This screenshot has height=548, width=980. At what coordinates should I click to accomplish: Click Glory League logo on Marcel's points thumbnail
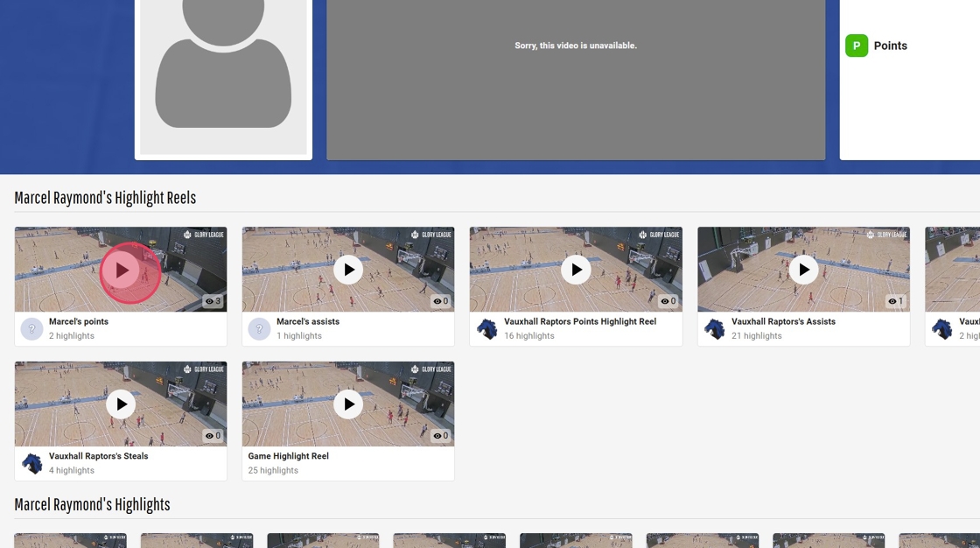203,235
